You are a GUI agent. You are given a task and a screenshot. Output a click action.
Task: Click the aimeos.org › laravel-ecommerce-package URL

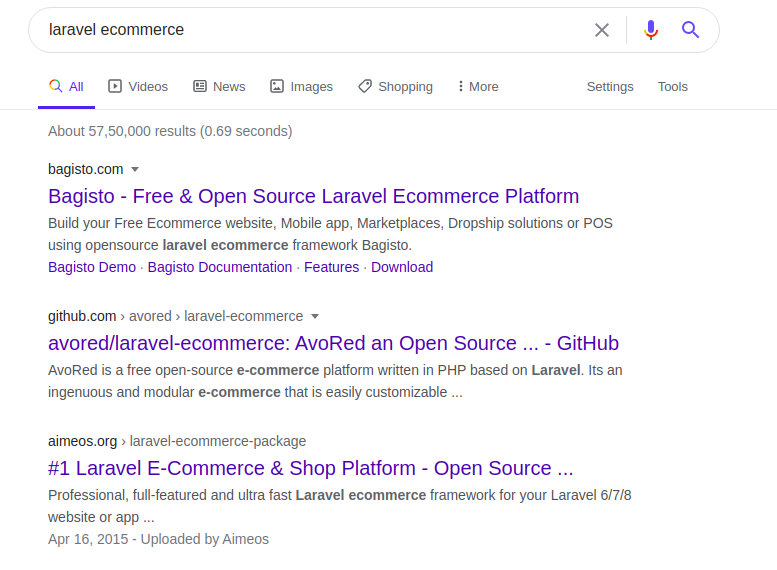[x=177, y=441]
